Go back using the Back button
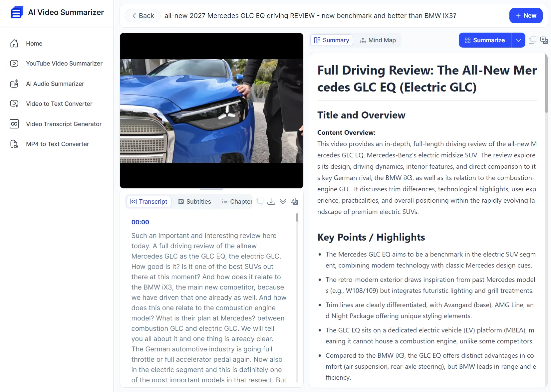 tap(143, 16)
